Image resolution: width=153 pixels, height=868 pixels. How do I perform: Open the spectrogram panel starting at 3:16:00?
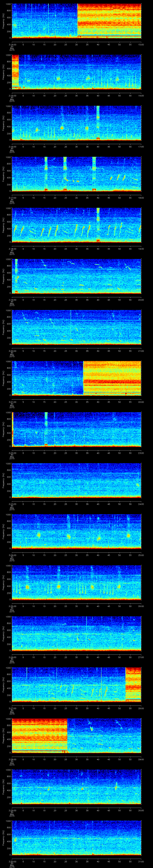[x=76, y=123]
